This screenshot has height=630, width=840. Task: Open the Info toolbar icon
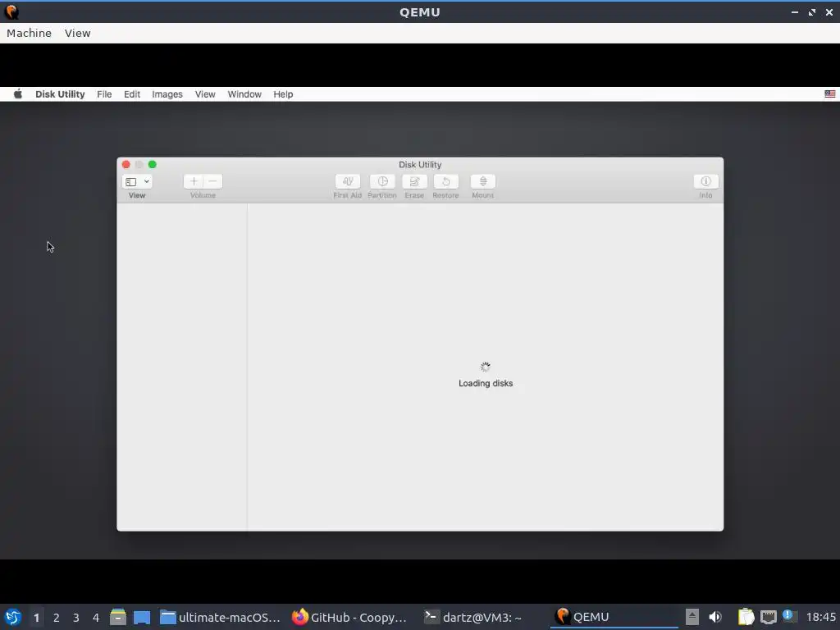(705, 181)
